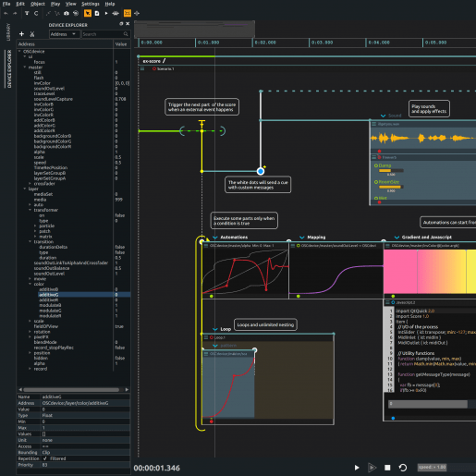Click the horizontal scrollbar under the device tree
This screenshot has width=476, height=476.
71,390
